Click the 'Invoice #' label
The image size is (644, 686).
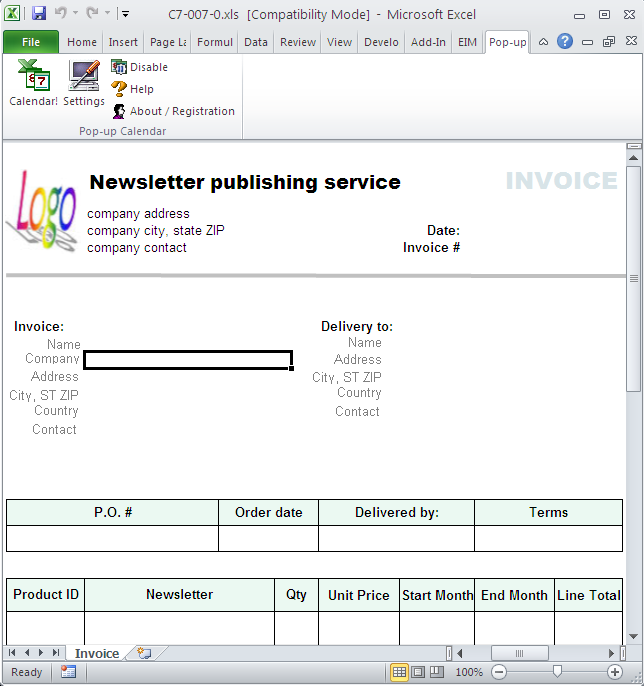431,248
